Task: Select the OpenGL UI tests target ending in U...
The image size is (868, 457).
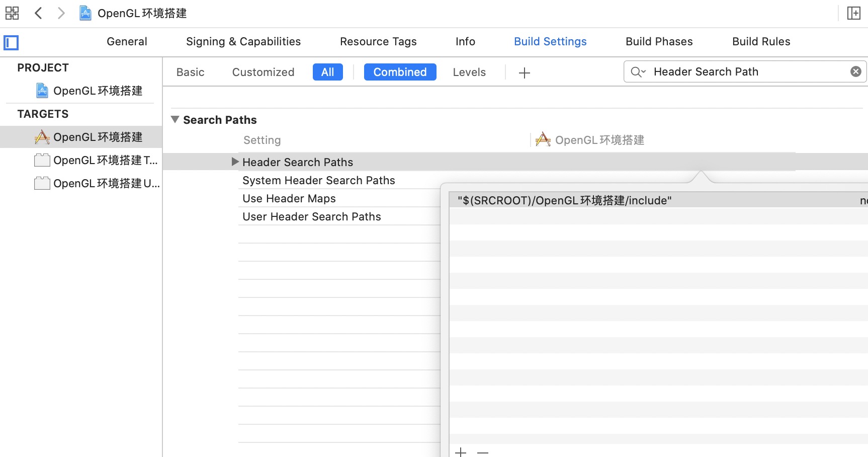Action: pyautogui.click(x=97, y=183)
